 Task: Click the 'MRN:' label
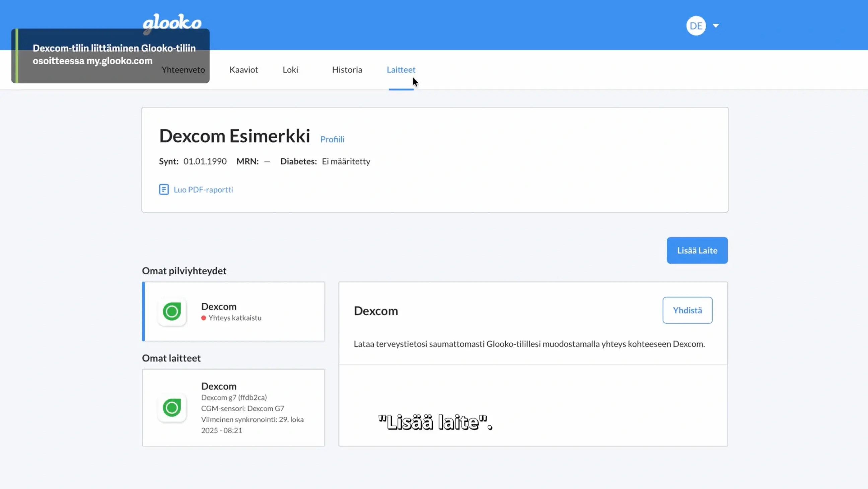248,161
